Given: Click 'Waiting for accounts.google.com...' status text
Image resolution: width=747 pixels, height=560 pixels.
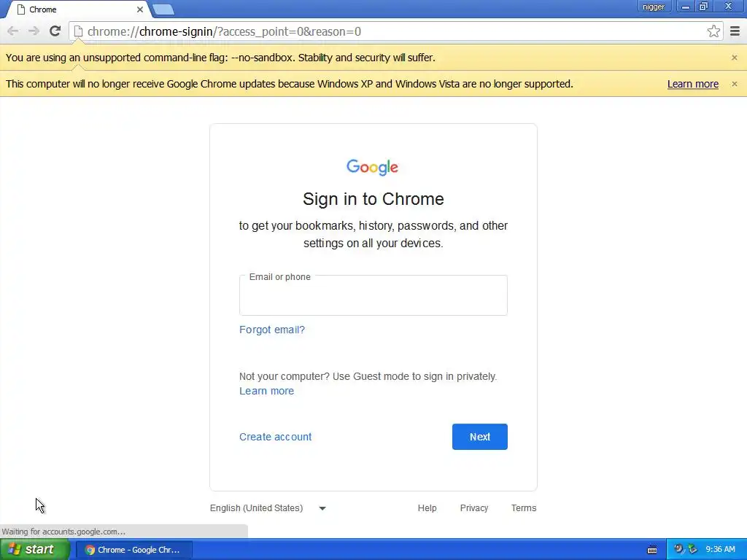Looking at the screenshot, I should [x=64, y=532].
